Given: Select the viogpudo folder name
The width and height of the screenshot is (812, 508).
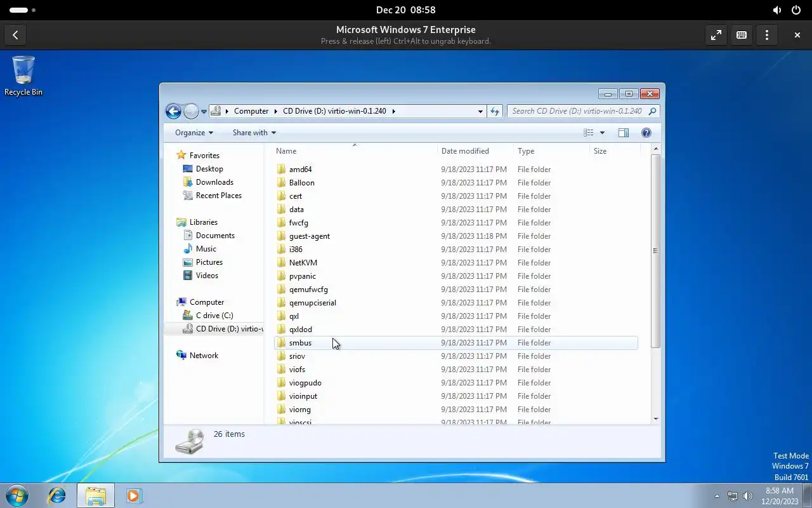Looking at the screenshot, I should [305, 383].
